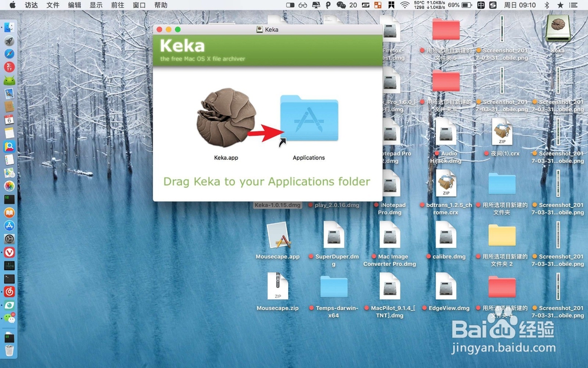This screenshot has height=368, width=588.
Task: Open Calendar in the Dock
Action: pyautogui.click(x=9, y=120)
